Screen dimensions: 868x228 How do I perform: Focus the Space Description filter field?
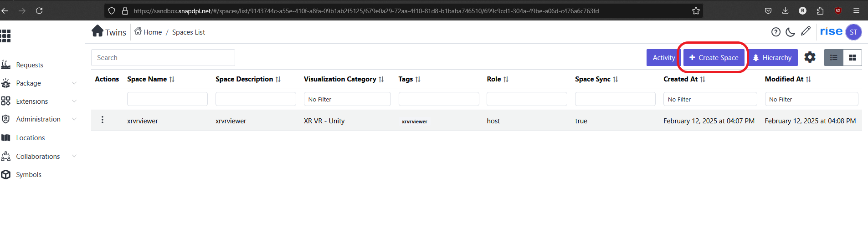[256, 99]
